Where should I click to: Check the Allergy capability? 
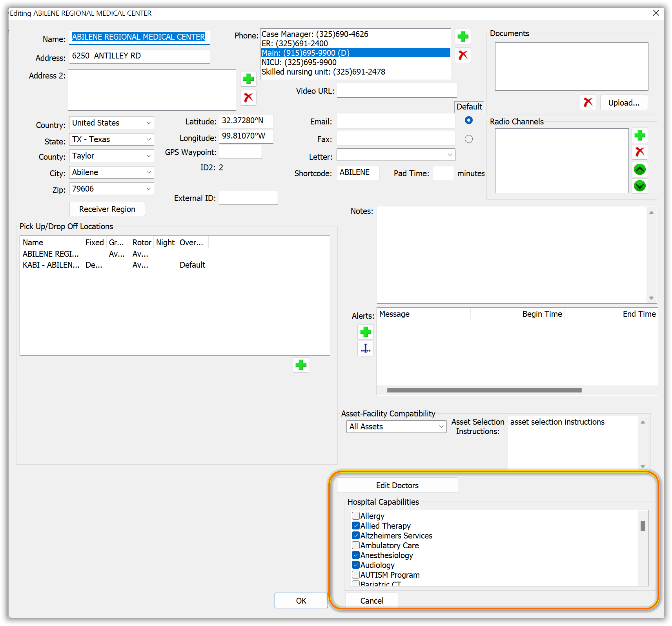(x=356, y=516)
